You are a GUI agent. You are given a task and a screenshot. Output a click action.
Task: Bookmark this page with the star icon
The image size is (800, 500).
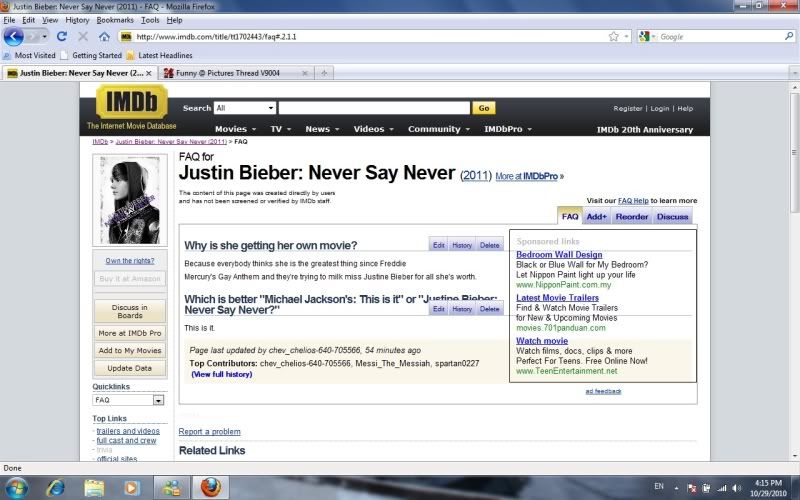(613, 36)
